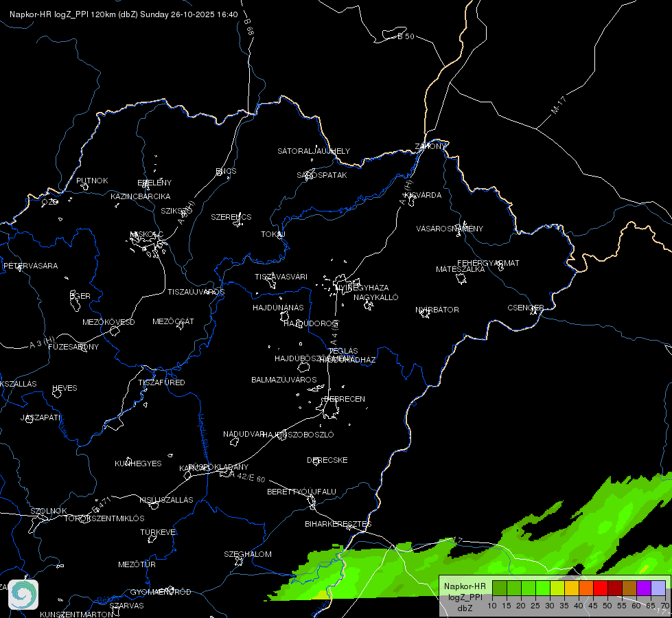This screenshot has width=672, height=618.
Task: Click the NYÍRBÁTOR label
Action: tap(437, 310)
